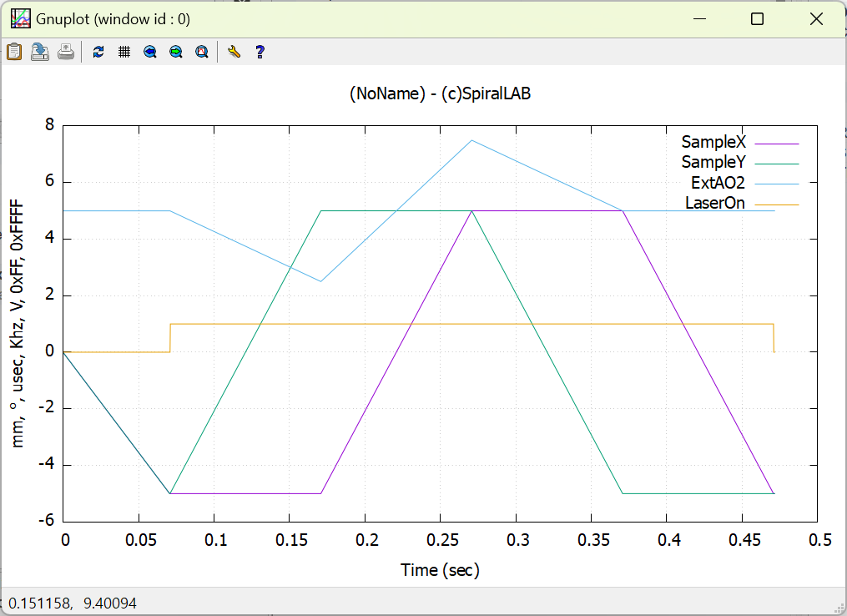847x616 pixels.
Task: Apply previous zoom settings icon
Action: click(x=150, y=52)
